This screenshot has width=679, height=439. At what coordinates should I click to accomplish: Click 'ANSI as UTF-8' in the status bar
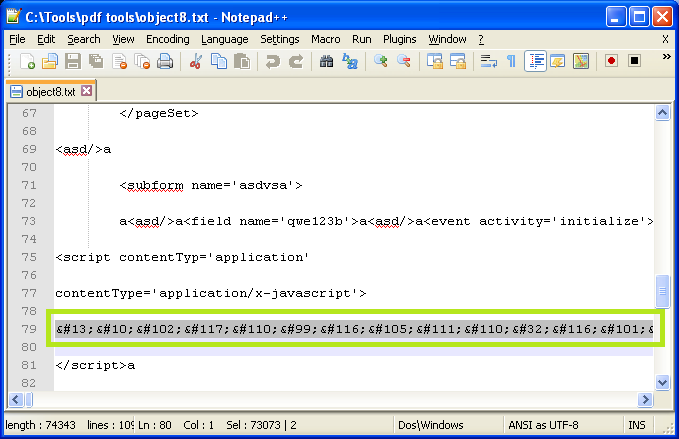(x=543, y=425)
